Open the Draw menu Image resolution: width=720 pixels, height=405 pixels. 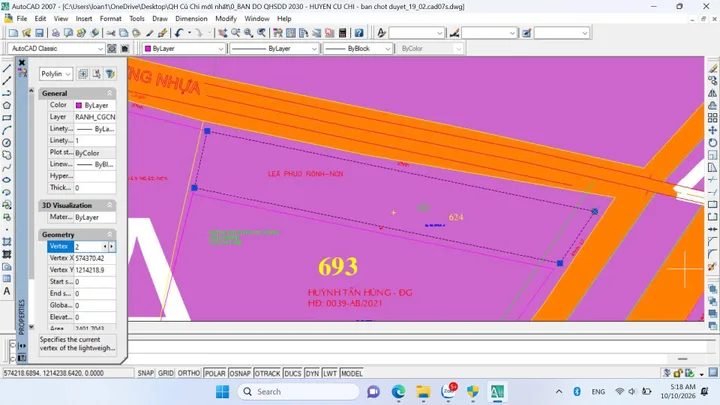point(160,19)
